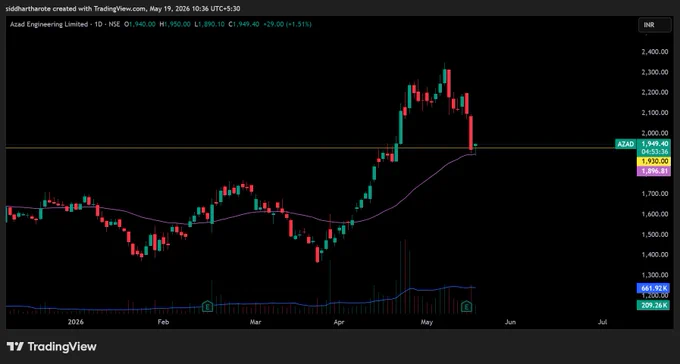
Task: Click the 2,300.00 price axis label
Action: click(x=654, y=72)
